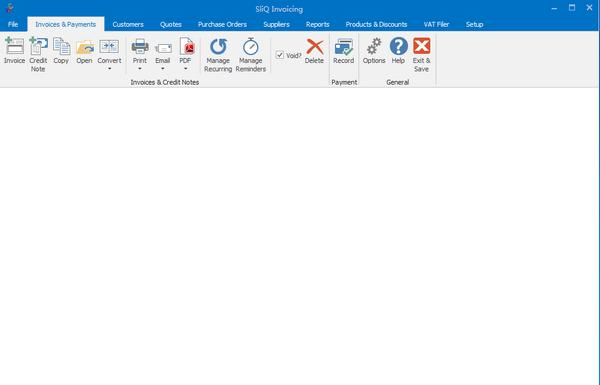
Task: Expand the Convert dropdown arrow
Action: click(109, 69)
